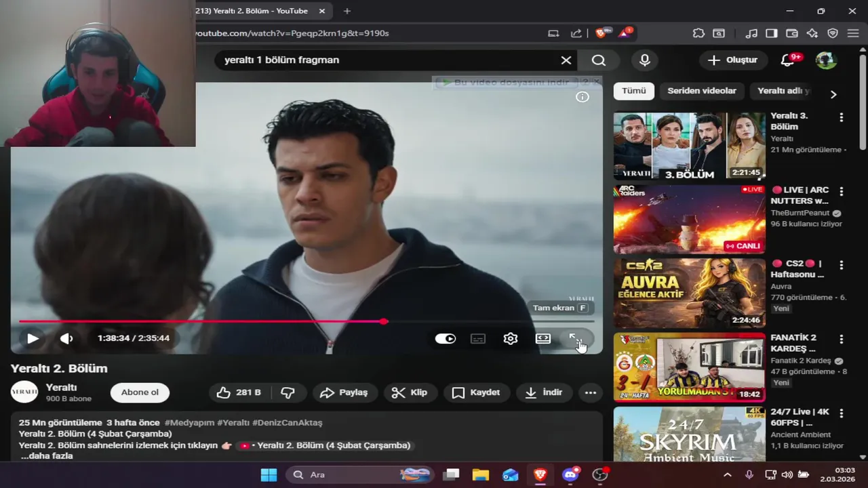Open more actions three-dot menu under video
The width and height of the screenshot is (868, 488).
pos(591,392)
